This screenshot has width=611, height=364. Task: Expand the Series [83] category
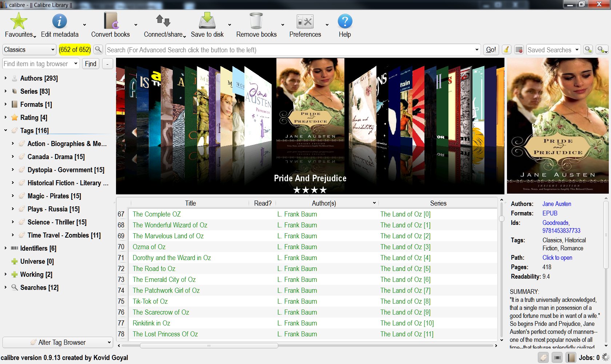pos(5,91)
